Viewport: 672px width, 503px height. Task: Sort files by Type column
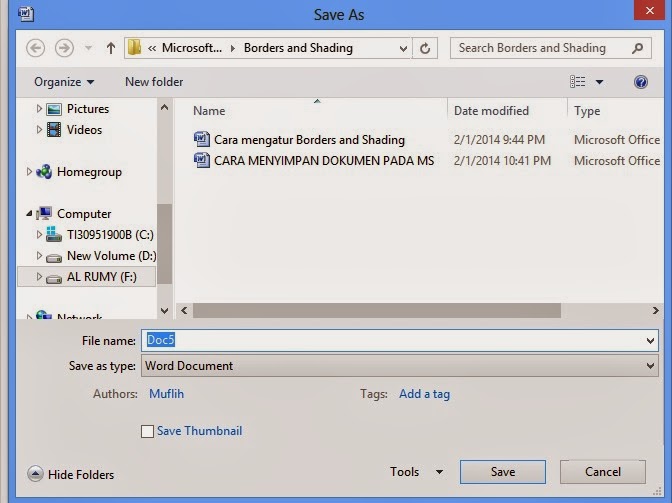click(x=587, y=111)
